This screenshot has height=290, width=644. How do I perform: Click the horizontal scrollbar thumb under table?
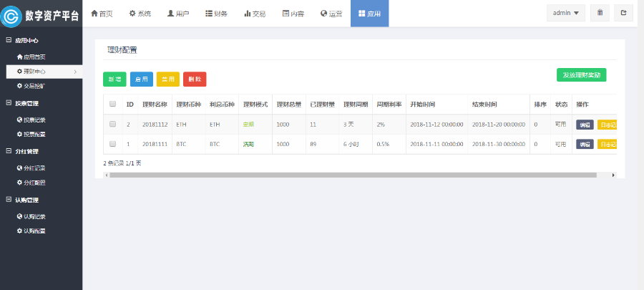[353, 175]
